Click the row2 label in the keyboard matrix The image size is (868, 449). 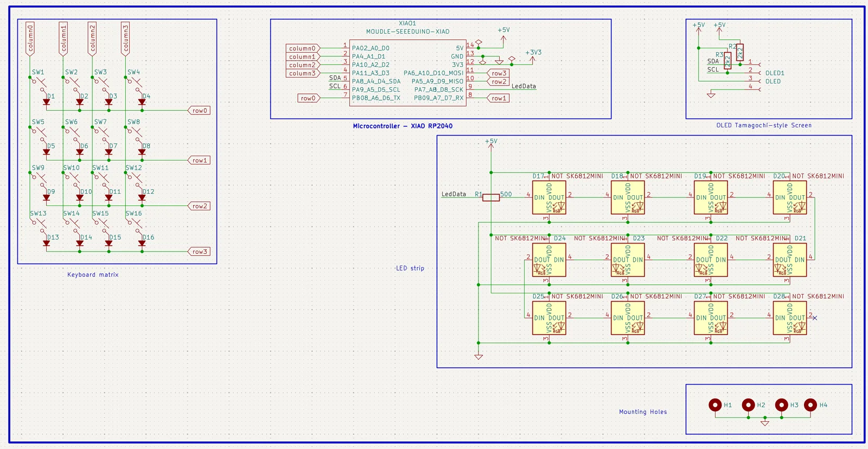[x=199, y=206]
